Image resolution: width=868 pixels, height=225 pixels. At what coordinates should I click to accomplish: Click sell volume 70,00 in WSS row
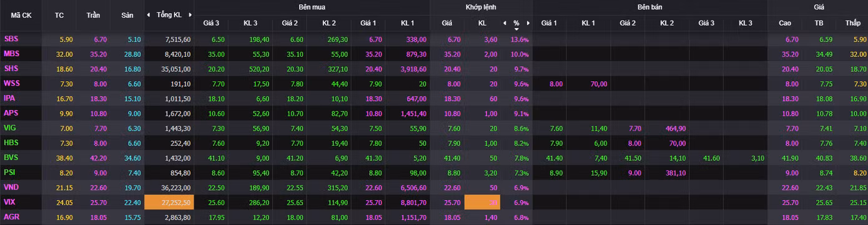tap(598, 84)
